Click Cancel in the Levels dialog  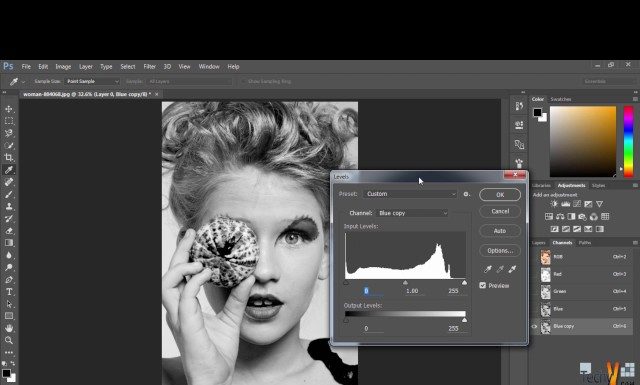500,211
